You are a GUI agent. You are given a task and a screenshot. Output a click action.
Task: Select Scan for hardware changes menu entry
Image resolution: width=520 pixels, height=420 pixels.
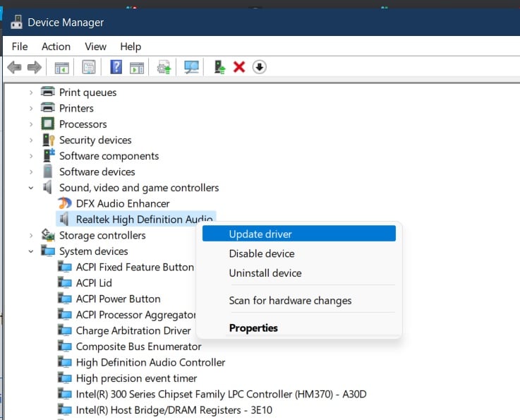pos(298,301)
